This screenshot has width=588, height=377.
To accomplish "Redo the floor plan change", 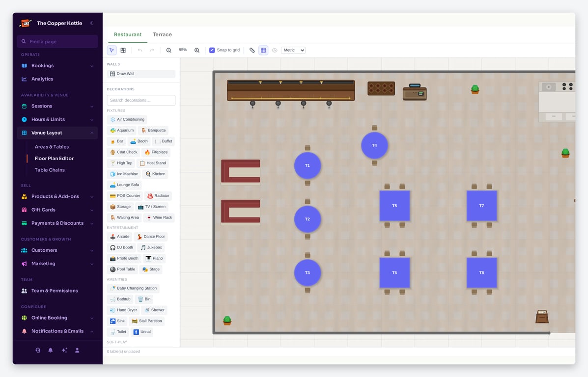I will tap(151, 50).
